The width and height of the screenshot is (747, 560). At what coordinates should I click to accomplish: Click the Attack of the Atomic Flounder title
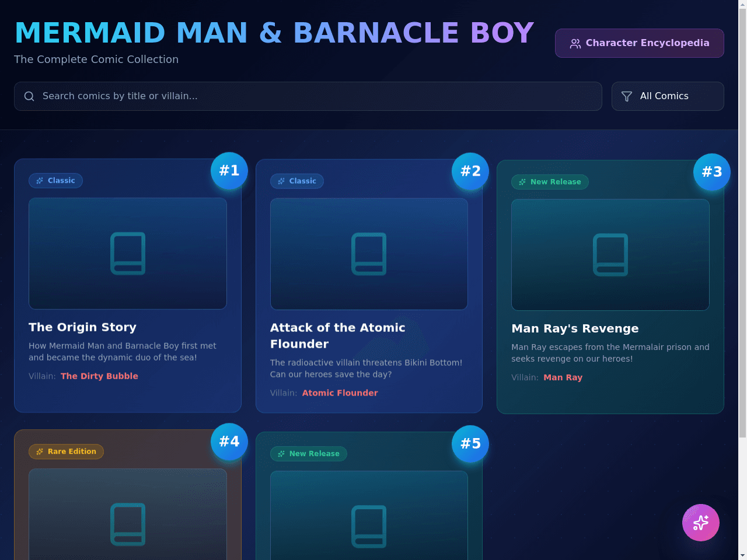(338, 336)
